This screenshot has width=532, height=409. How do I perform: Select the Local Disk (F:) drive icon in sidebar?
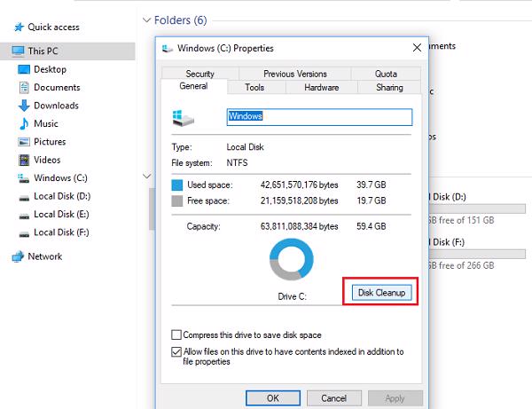[24, 234]
